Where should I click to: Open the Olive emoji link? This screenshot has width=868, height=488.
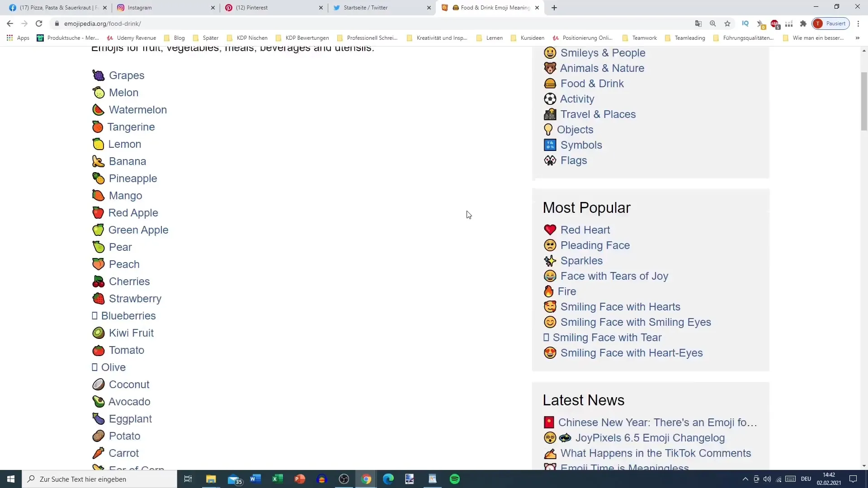pos(113,367)
